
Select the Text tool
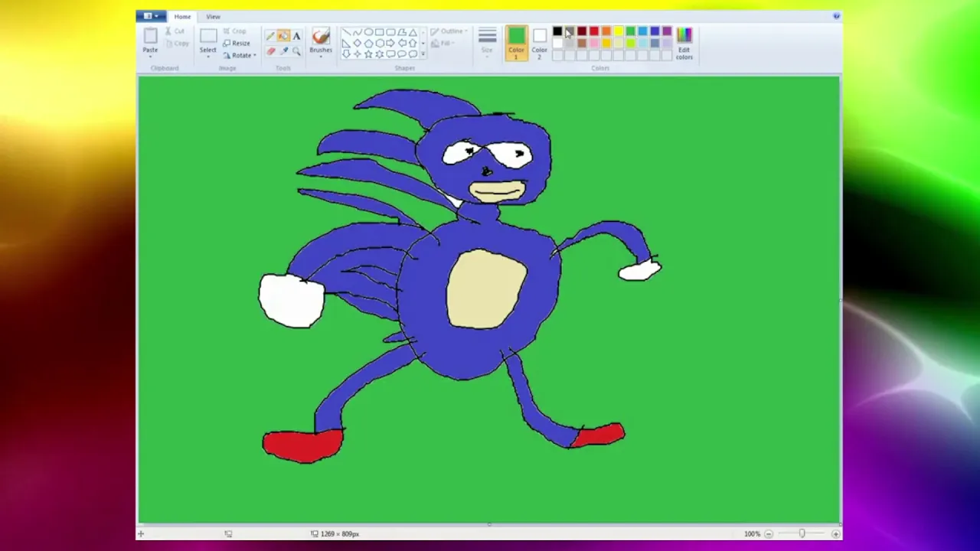[x=296, y=36]
